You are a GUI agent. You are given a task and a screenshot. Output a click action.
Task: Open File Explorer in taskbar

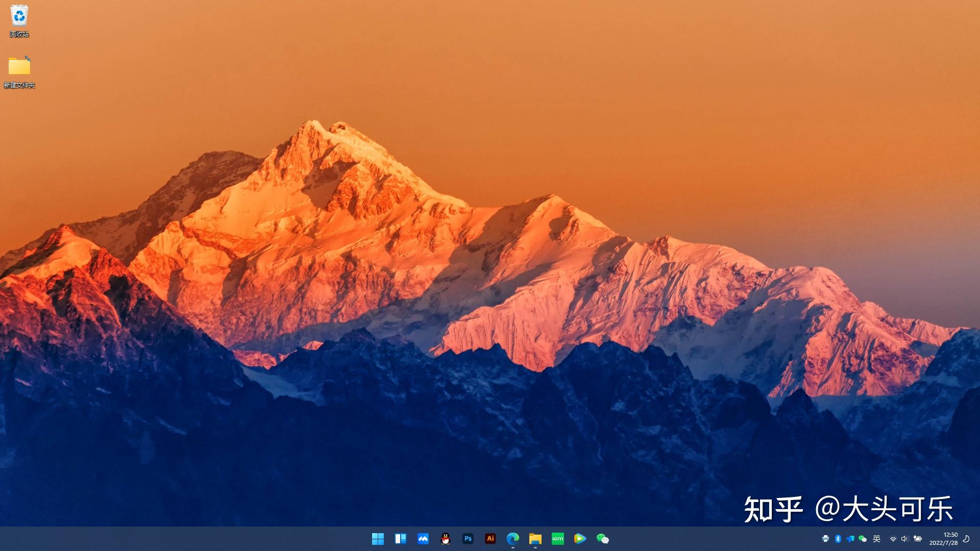pyautogui.click(x=535, y=539)
